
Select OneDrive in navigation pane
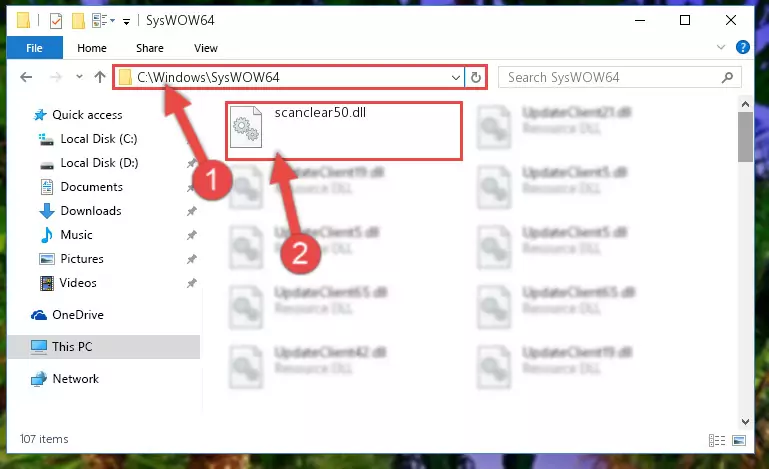point(77,315)
